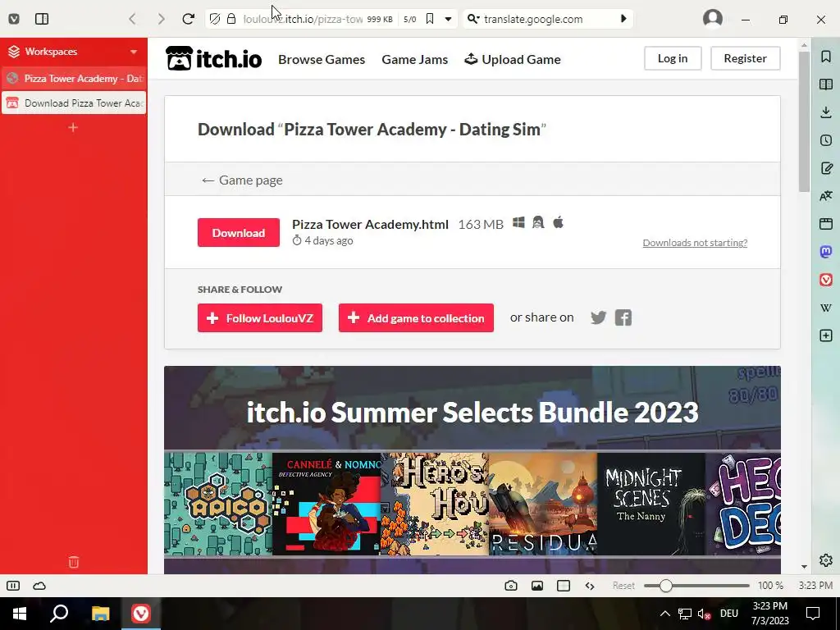Open Browse Games menu
The width and height of the screenshot is (840, 630).
(x=322, y=59)
